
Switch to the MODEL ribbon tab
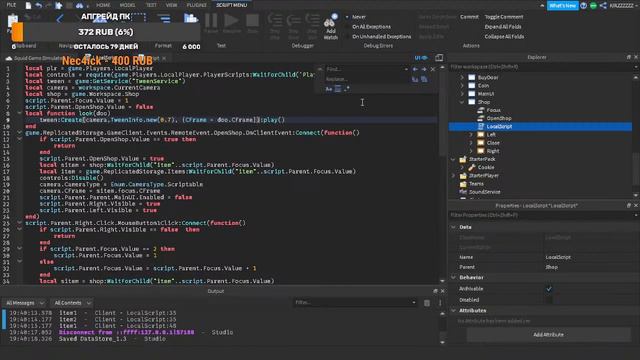127,5
